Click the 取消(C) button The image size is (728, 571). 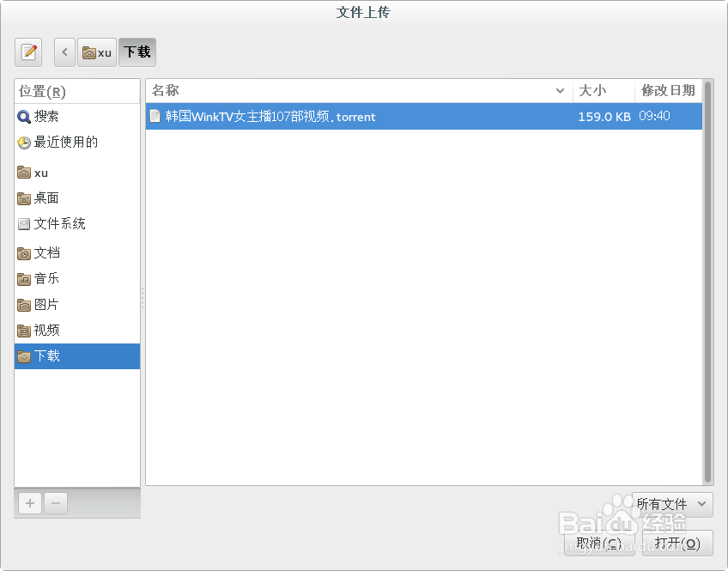pos(599,544)
